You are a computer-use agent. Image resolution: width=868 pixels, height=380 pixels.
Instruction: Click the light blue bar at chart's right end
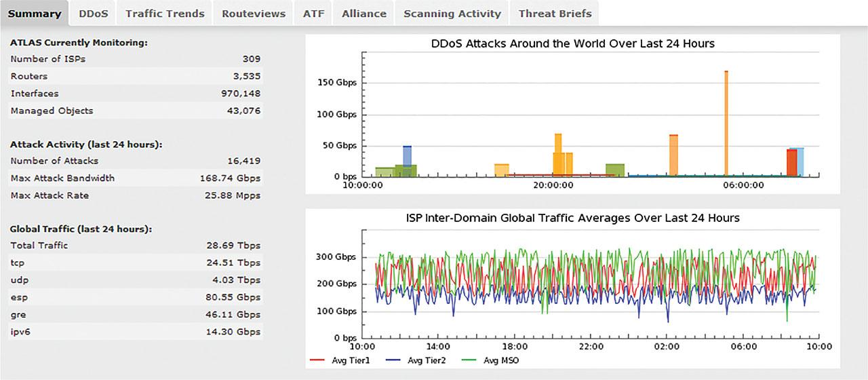[800, 162]
